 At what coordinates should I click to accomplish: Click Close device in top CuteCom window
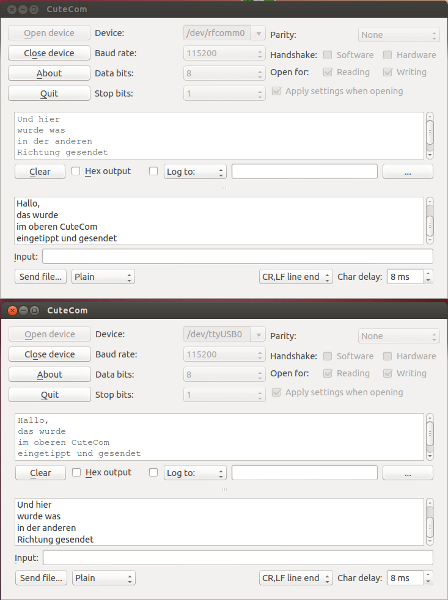pos(49,53)
